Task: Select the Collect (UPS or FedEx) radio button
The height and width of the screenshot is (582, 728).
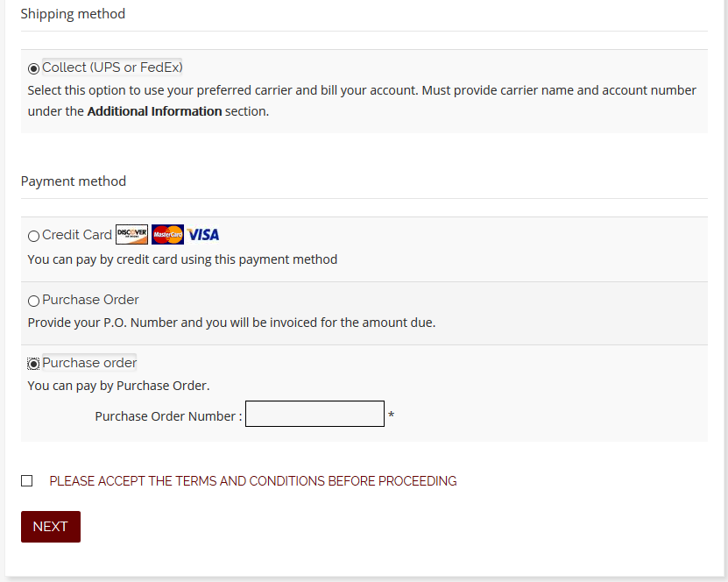Action: click(x=33, y=68)
